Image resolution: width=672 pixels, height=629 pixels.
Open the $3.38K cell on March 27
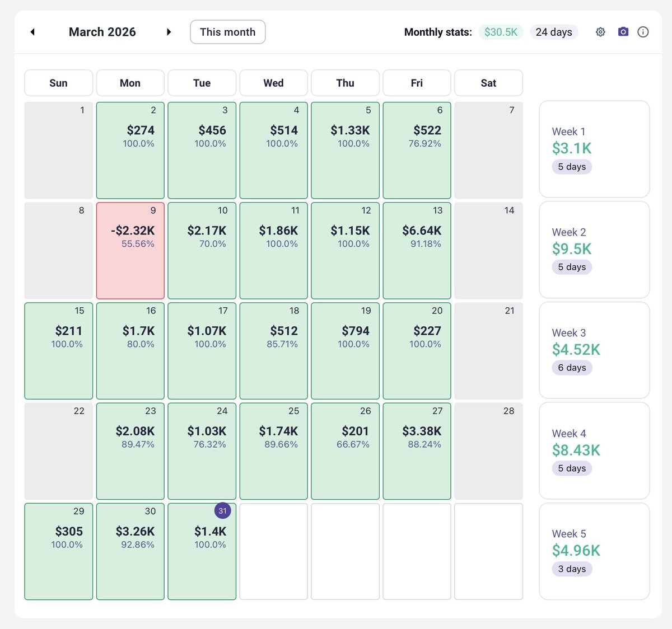coord(417,450)
